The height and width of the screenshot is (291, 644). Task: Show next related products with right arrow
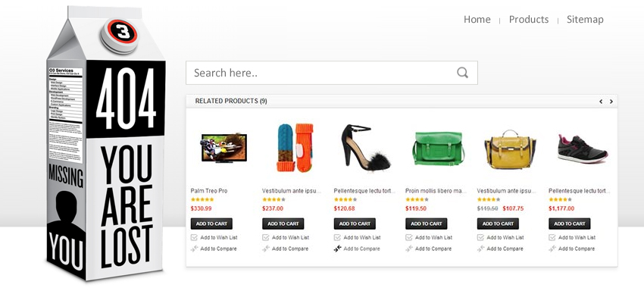[x=611, y=101]
